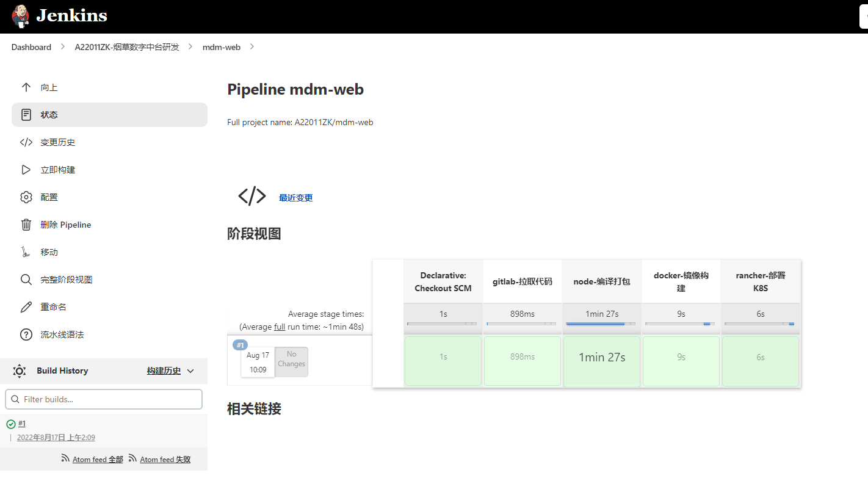Open the 配置 configuration page
Viewport: 868px width, 492px height.
(49, 197)
